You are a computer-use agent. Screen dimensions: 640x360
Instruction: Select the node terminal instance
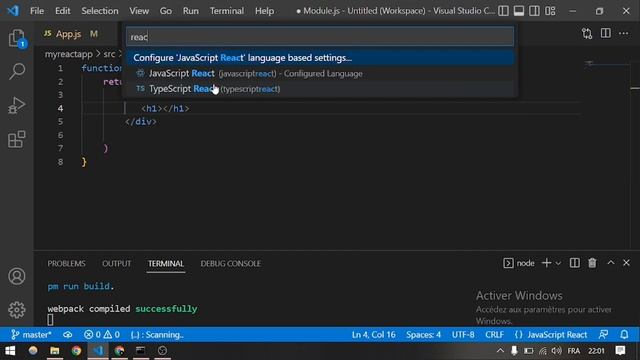click(x=519, y=263)
